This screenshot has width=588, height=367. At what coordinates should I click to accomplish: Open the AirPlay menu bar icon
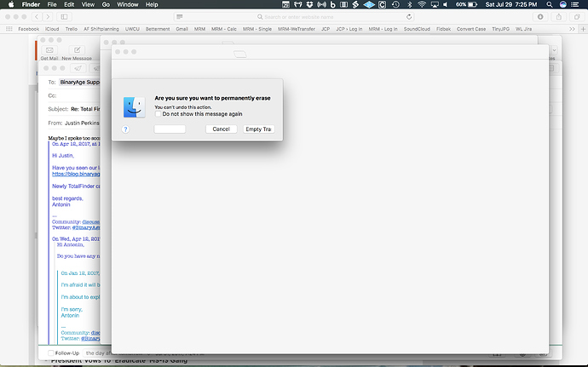point(435,4)
